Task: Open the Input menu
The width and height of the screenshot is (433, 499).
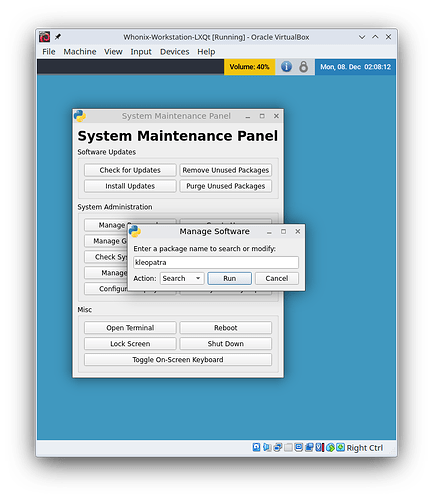Action: [x=141, y=52]
